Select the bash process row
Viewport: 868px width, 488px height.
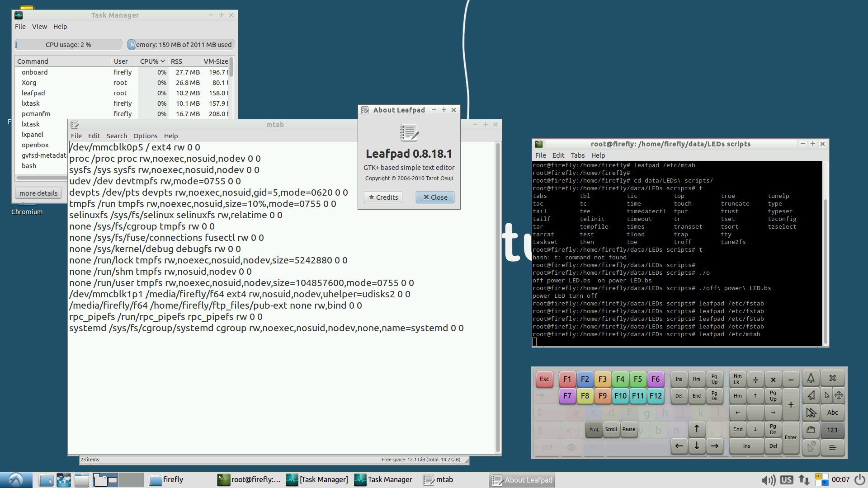click(42, 166)
